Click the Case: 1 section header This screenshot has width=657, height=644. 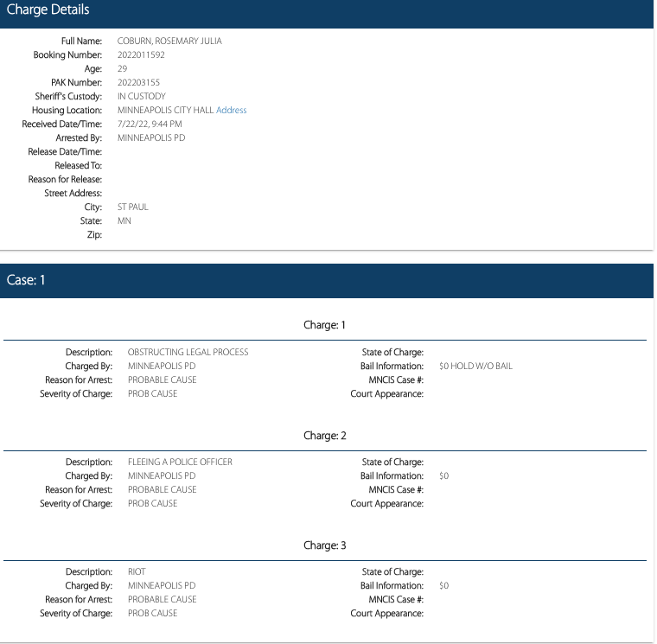point(327,281)
